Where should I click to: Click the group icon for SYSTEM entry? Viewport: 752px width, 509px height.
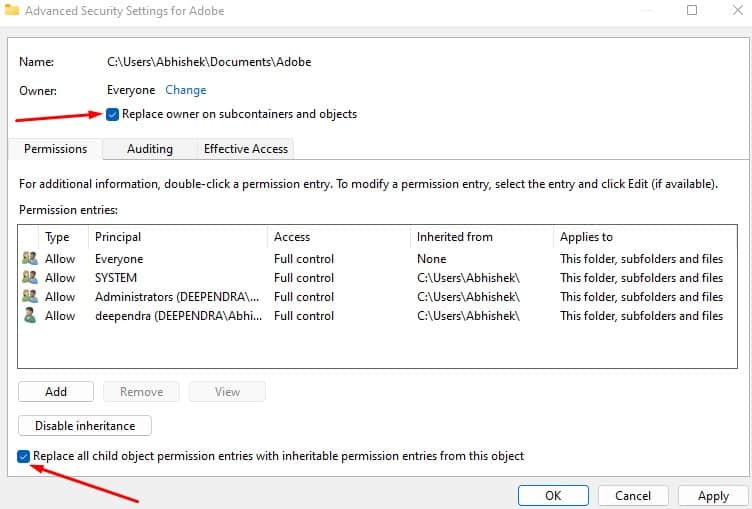pyautogui.click(x=30, y=277)
